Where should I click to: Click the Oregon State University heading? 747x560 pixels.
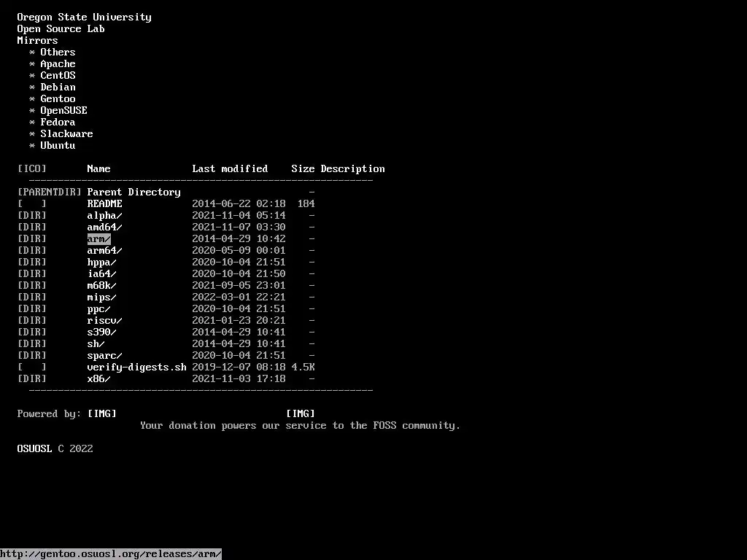coord(85,17)
